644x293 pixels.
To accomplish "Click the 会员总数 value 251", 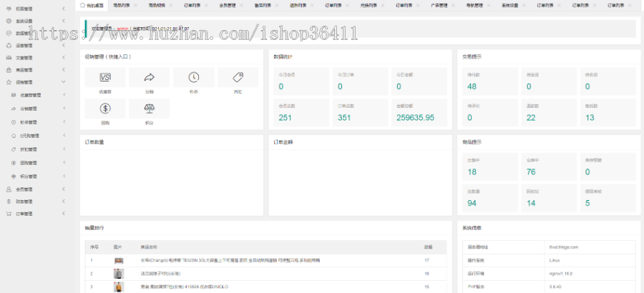I will pyautogui.click(x=285, y=118).
